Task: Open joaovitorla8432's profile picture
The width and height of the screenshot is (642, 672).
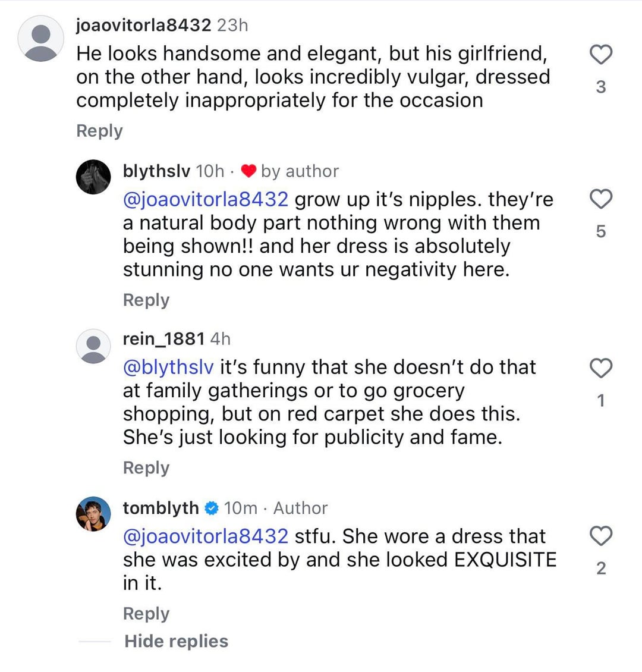Action: pos(40,39)
